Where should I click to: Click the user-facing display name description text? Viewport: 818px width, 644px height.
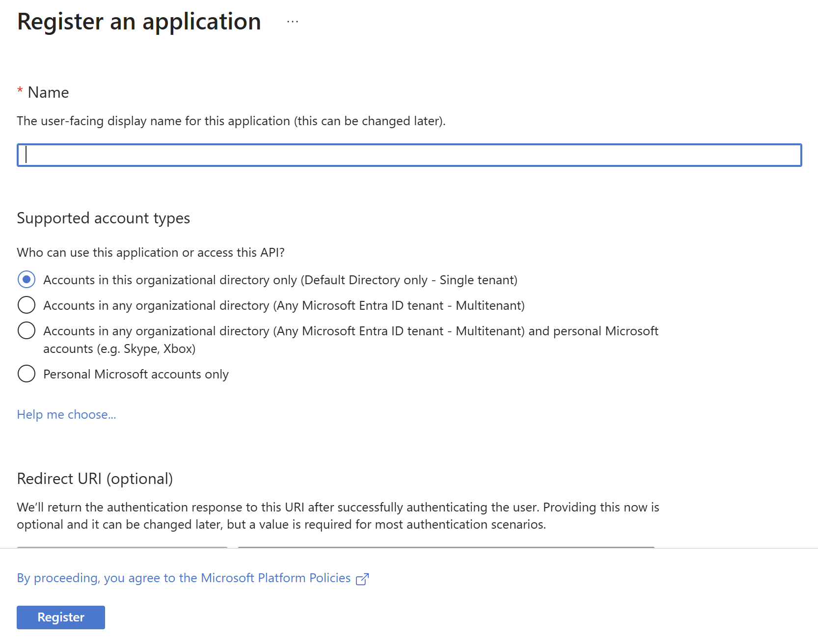click(x=231, y=121)
